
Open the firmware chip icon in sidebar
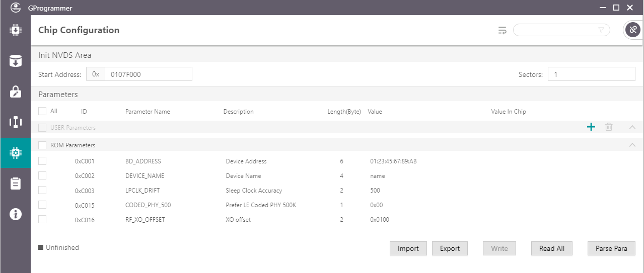click(x=15, y=30)
